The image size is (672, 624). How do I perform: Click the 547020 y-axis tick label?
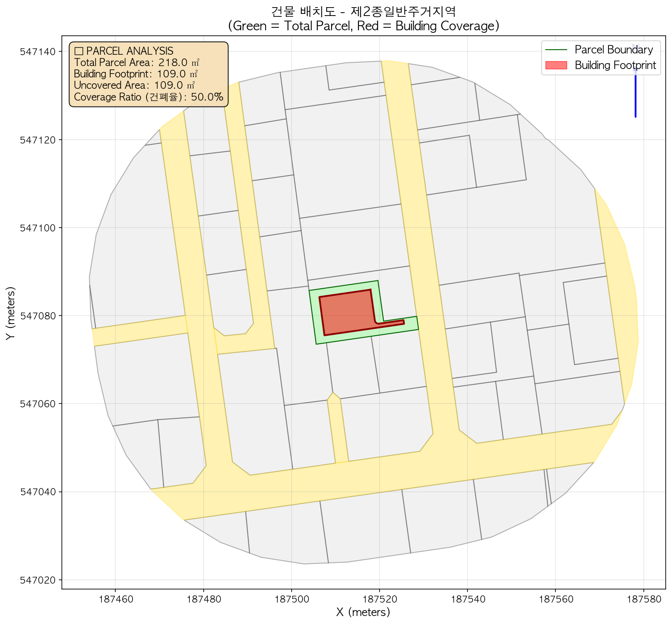pos(38,580)
